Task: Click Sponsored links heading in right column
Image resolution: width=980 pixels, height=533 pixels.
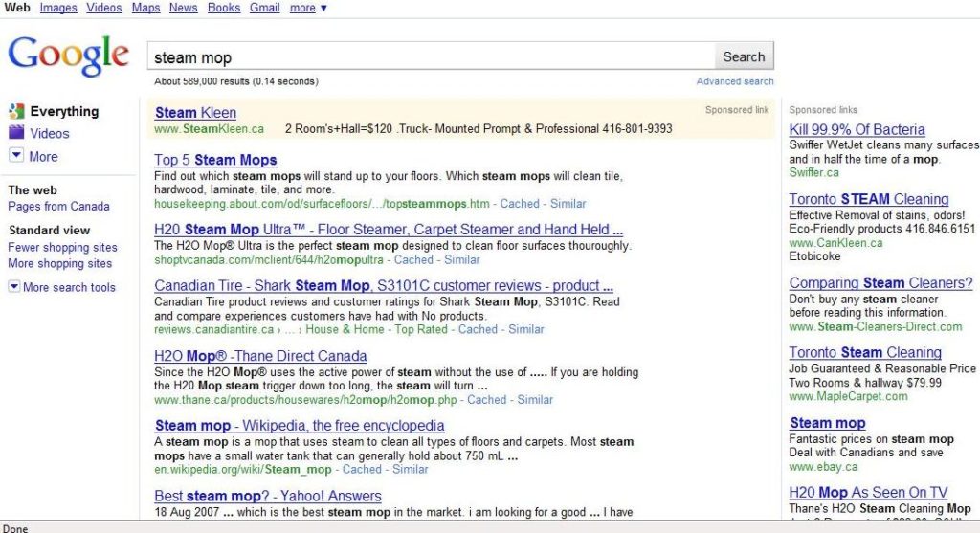Action: 823,110
